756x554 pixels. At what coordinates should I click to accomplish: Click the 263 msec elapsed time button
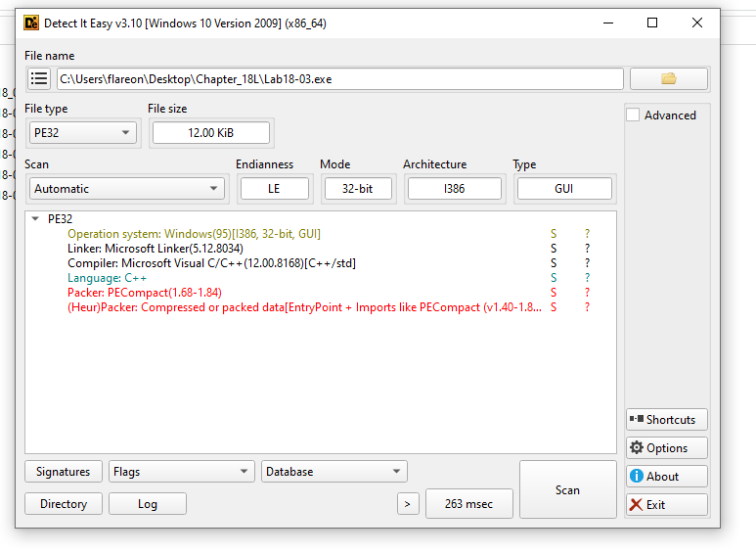coord(469,504)
